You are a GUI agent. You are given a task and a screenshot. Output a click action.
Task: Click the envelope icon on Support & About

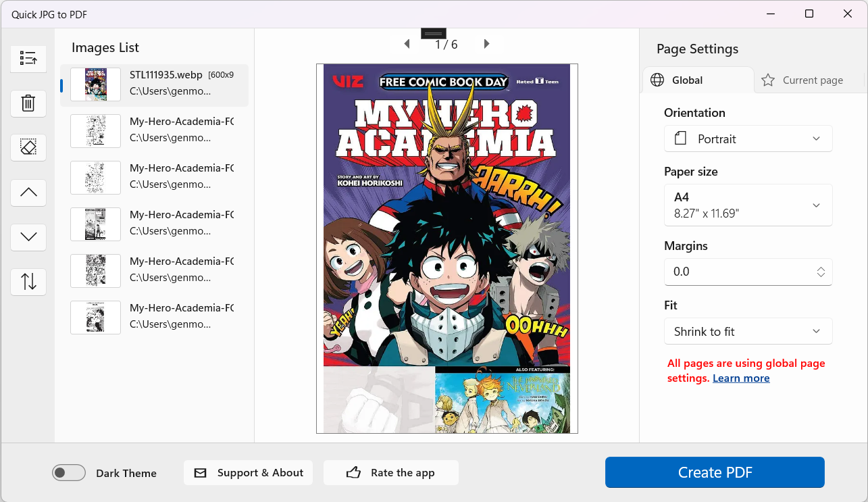pyautogui.click(x=201, y=473)
